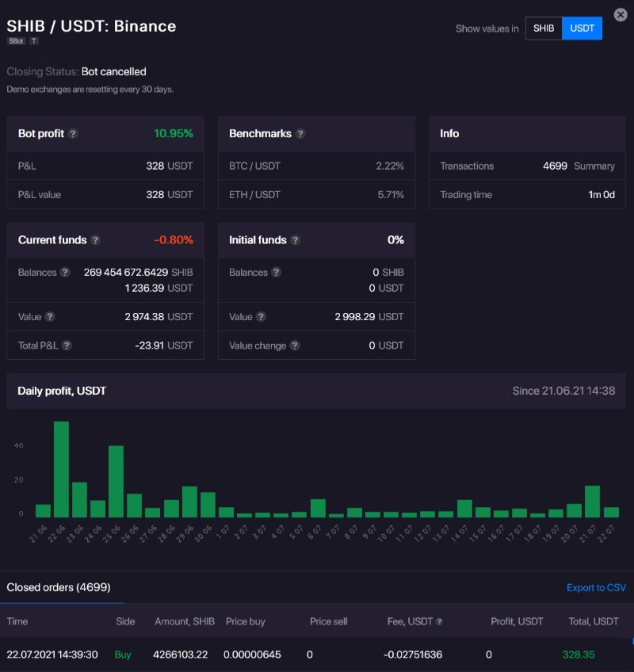Click help icon beside Total P&L

pyautogui.click(x=67, y=346)
